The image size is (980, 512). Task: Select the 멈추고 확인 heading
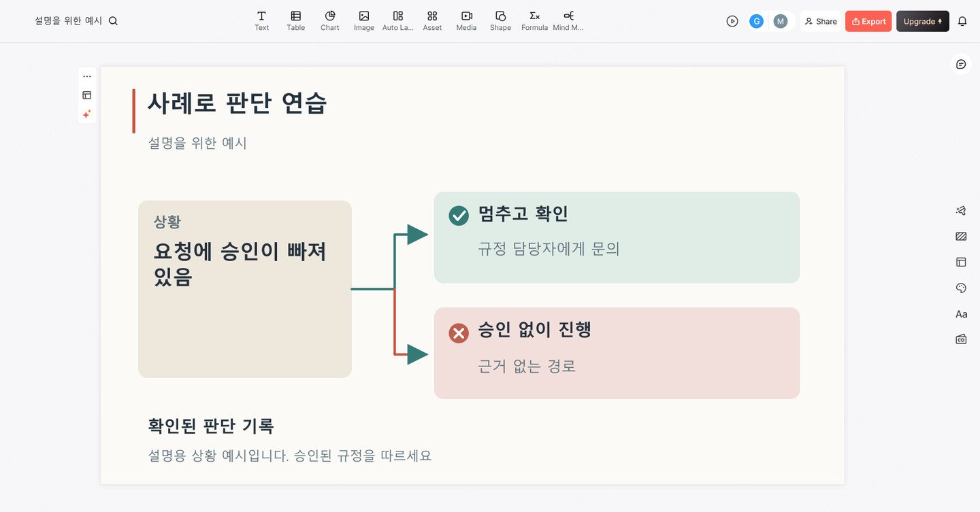coord(523,214)
